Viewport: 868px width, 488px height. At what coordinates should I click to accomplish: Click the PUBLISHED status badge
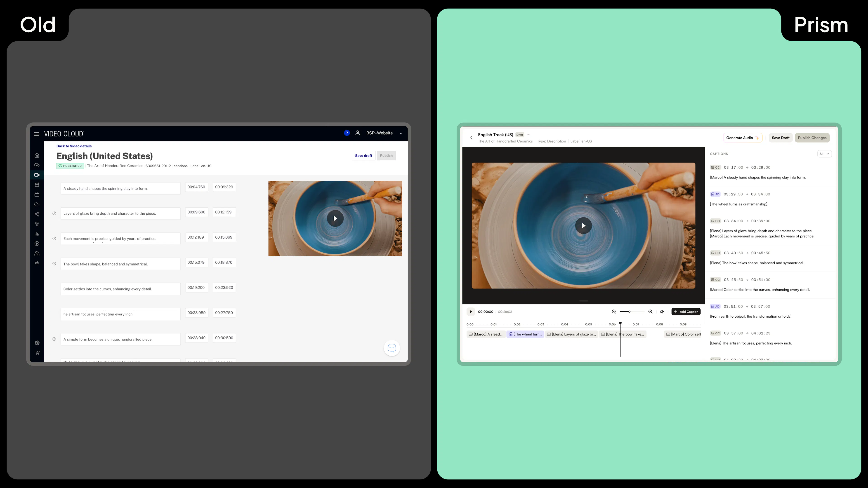[70, 166]
